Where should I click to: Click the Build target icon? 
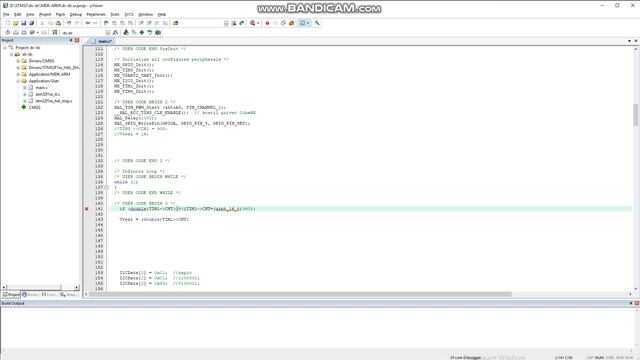pos(16,32)
